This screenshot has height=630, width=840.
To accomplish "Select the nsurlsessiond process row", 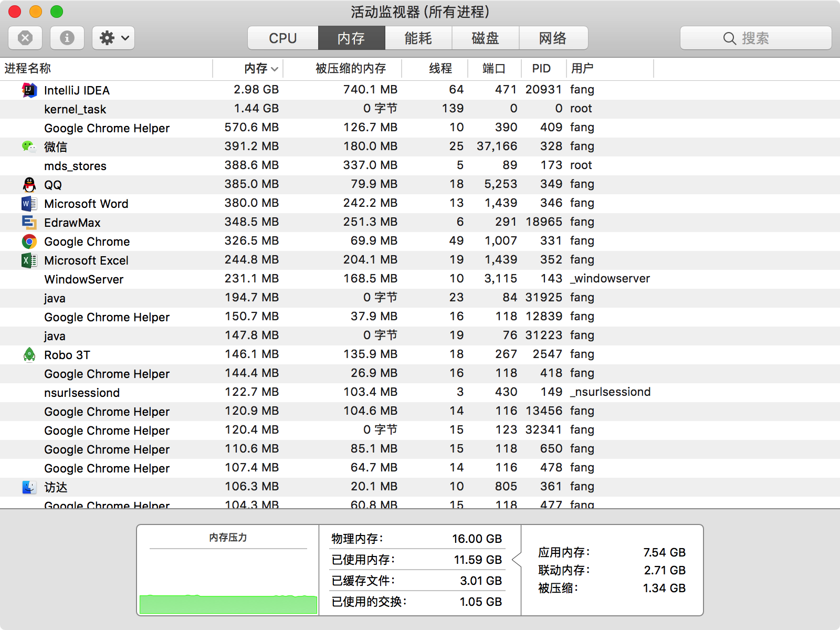I will tap(420, 393).
